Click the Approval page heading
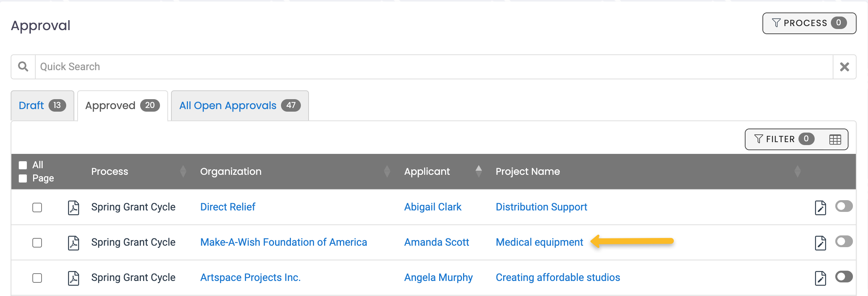868x296 pixels. (40, 26)
